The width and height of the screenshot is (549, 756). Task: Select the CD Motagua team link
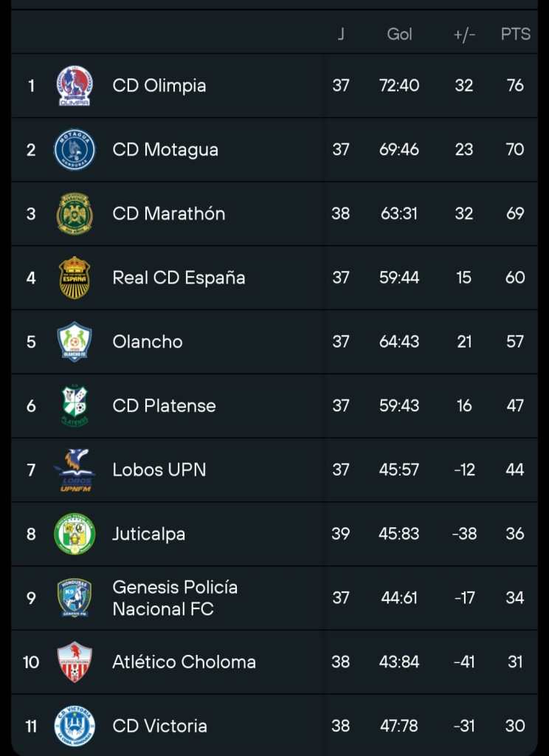point(165,150)
